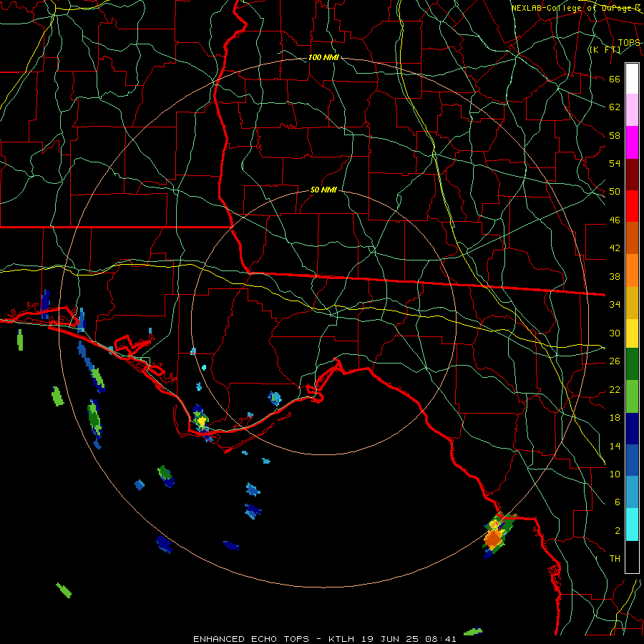
Task: Click the '19 JUN 25 08:41' timestamp
Action: point(409,639)
